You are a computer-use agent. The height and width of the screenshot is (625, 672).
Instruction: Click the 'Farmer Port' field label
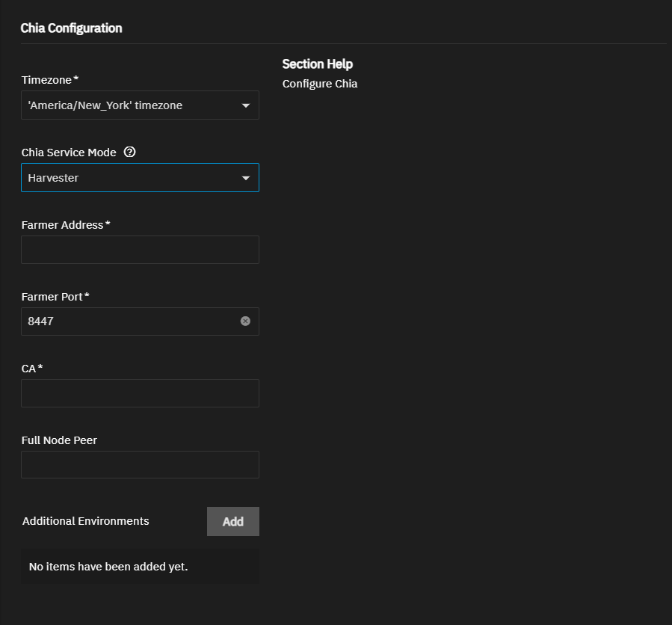coord(52,297)
